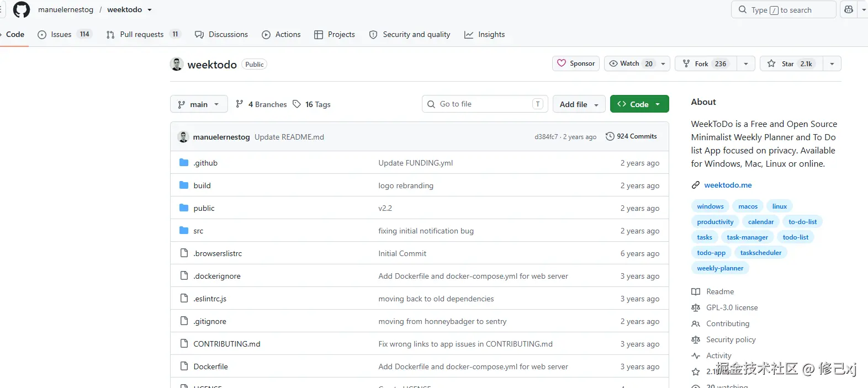This screenshot has height=388, width=868.
Task: Go to the Discussions tab
Action: click(x=221, y=34)
